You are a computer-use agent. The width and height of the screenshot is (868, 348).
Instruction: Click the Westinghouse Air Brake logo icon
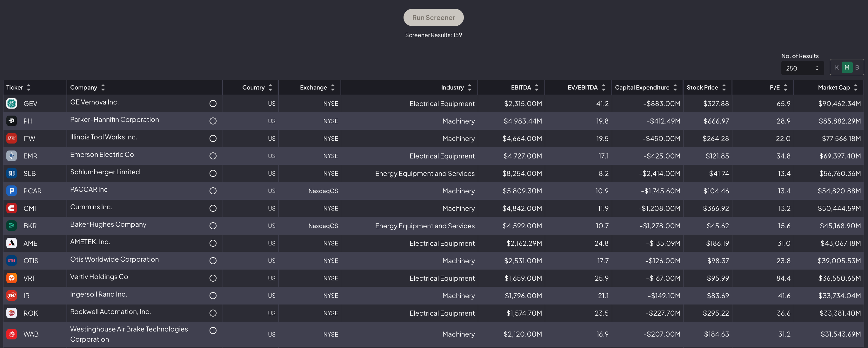(11, 334)
